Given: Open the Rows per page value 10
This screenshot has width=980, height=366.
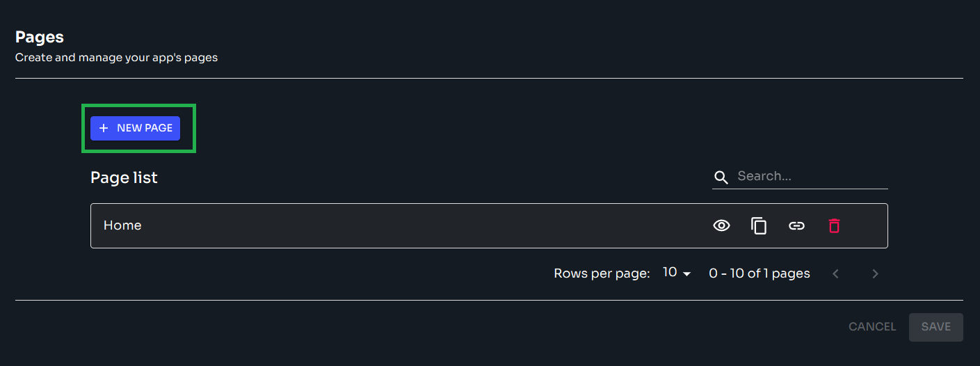Looking at the screenshot, I should pos(670,273).
